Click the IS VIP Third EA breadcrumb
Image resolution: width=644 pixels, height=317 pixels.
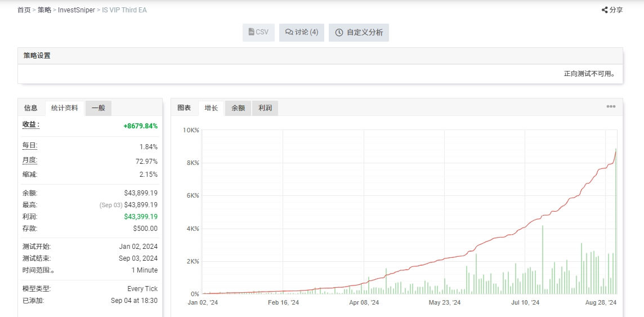click(x=124, y=10)
